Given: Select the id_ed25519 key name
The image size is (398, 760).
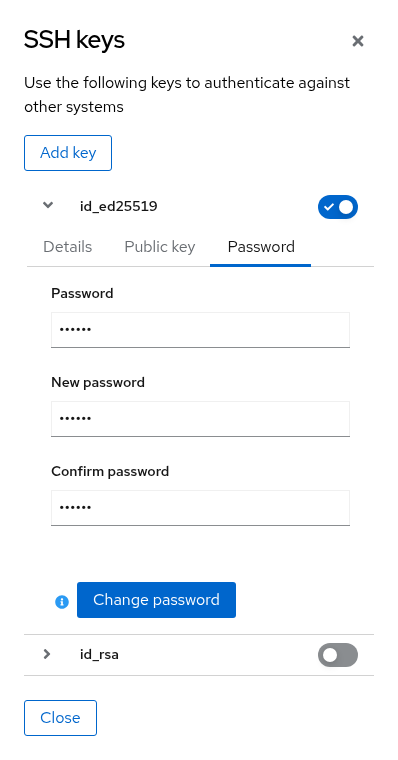Looking at the screenshot, I should click(x=119, y=206).
